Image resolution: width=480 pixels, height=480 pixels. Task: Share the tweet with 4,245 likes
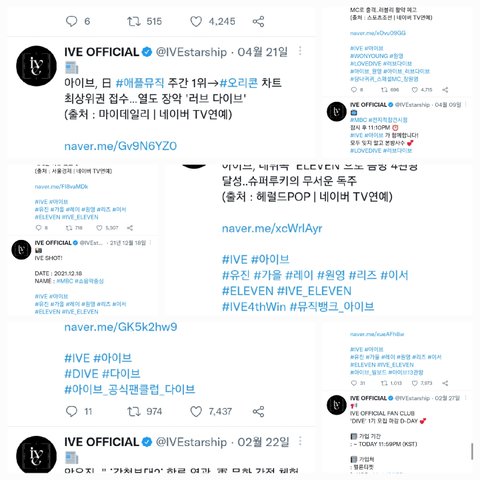tap(258, 22)
